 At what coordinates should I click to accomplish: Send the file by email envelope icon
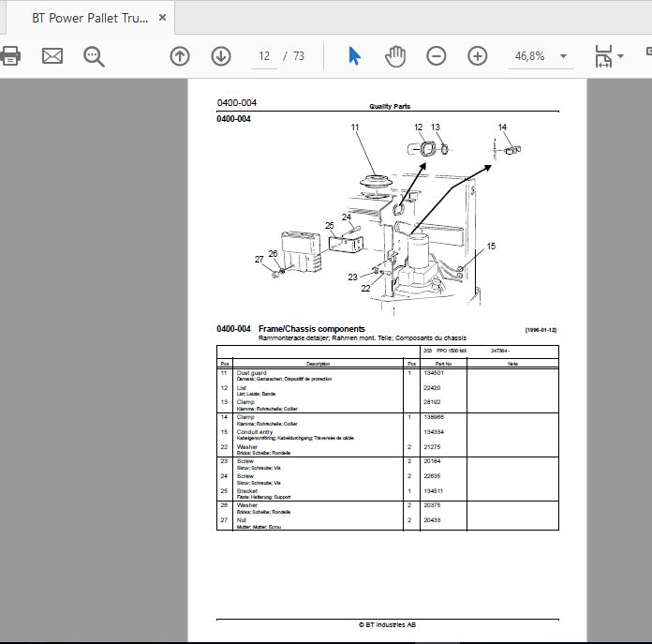point(52,56)
